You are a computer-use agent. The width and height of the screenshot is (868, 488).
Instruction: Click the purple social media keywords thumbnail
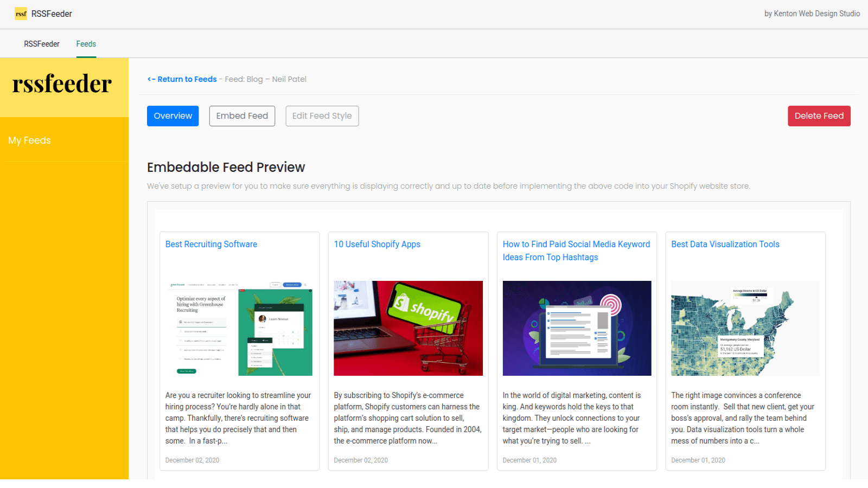(577, 328)
